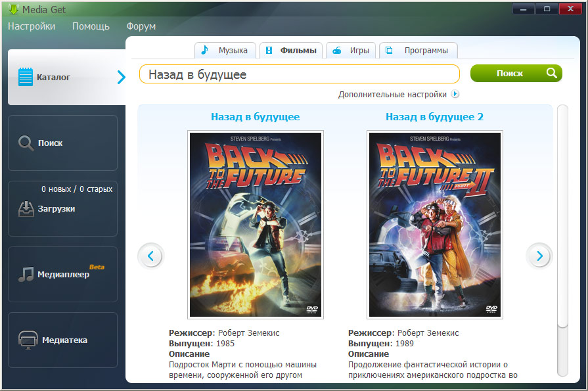
Task: Click the film strip icon on Фильмы tab
Action: pyautogui.click(x=269, y=51)
